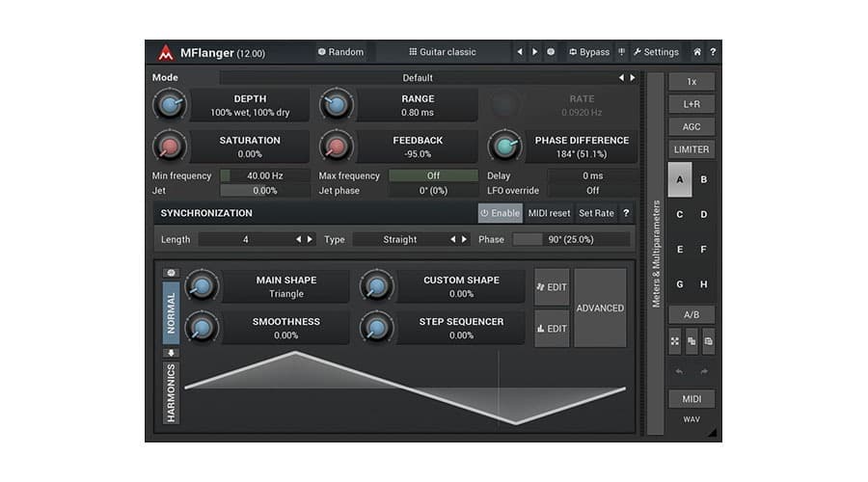This screenshot has height=482, width=868.
Task: Expand the Meters & Multiparameters panel
Action: coord(656,254)
